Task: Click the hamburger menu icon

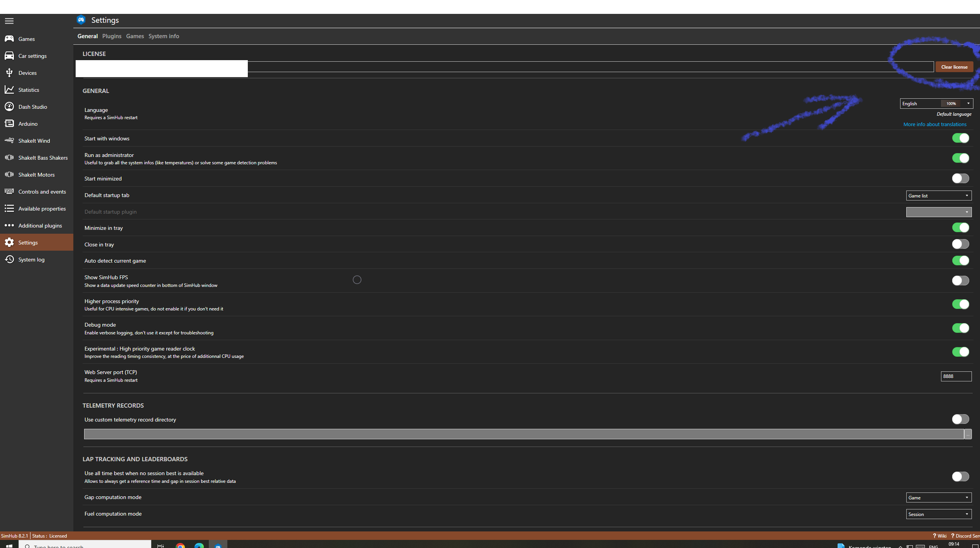Action: [9, 21]
